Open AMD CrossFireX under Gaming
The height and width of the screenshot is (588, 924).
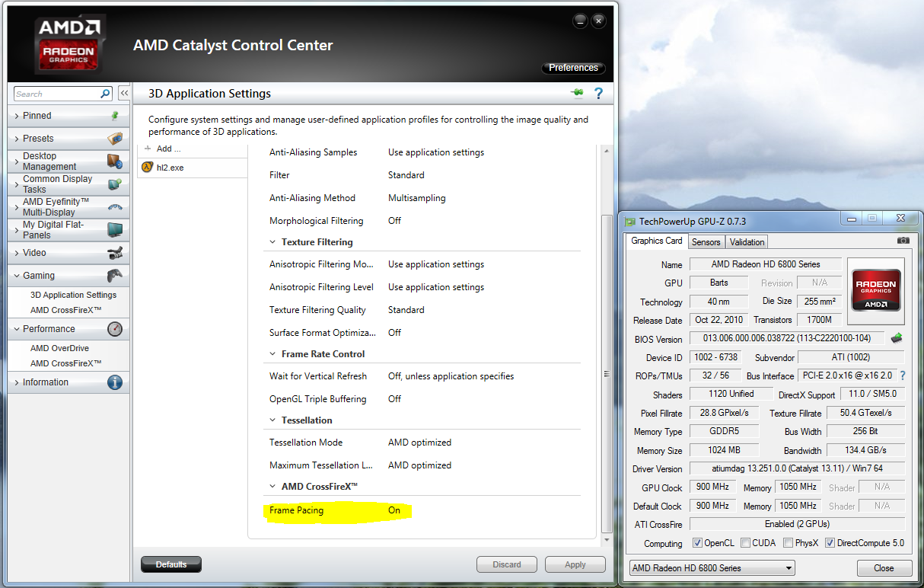click(65, 310)
